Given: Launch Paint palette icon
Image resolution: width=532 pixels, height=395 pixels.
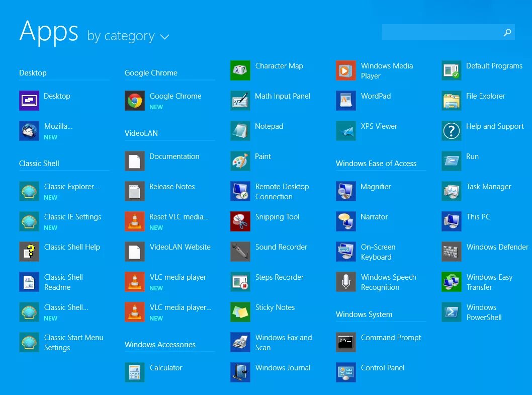Looking at the screenshot, I should click(x=240, y=161).
